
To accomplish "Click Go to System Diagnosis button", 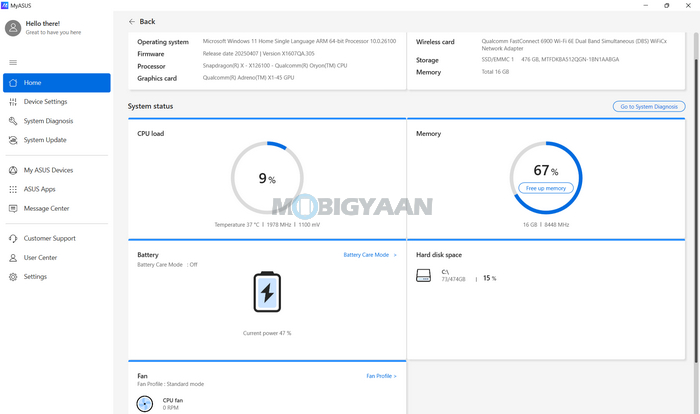I will [x=649, y=106].
